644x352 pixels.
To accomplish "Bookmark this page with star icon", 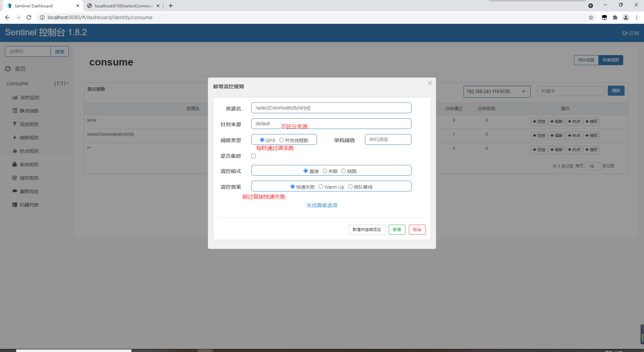I will coord(591,17).
